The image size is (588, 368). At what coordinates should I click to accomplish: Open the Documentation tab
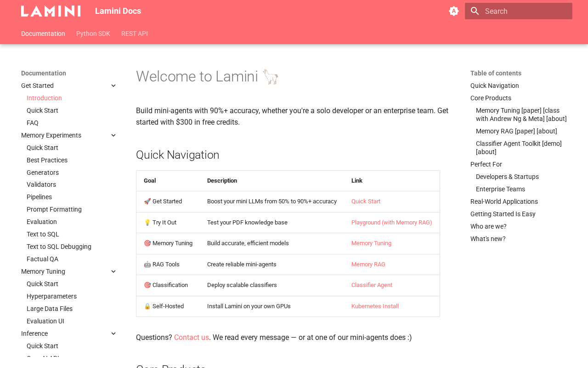tap(43, 34)
